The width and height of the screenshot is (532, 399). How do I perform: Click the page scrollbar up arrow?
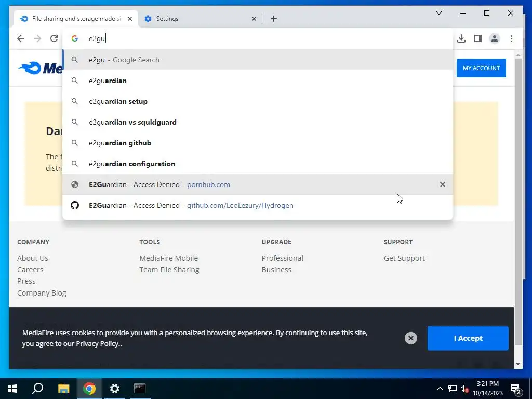518,54
